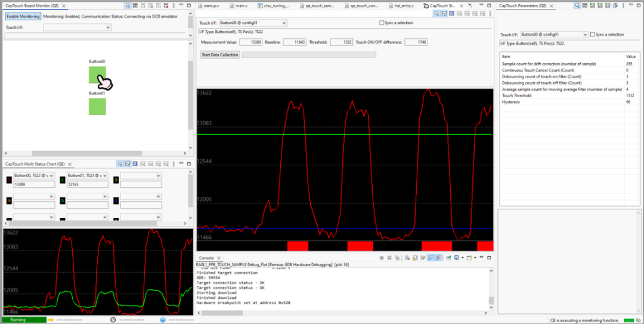Viewport: 644px width, 324px height.
Task: Toggle Sync a selection in CapTouch Parameters
Action: pyautogui.click(x=592, y=35)
